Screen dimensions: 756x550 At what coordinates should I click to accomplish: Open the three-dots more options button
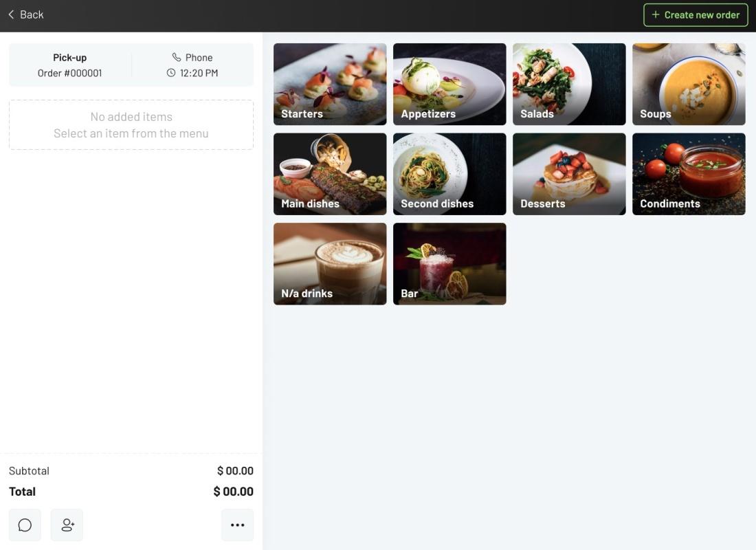point(237,525)
